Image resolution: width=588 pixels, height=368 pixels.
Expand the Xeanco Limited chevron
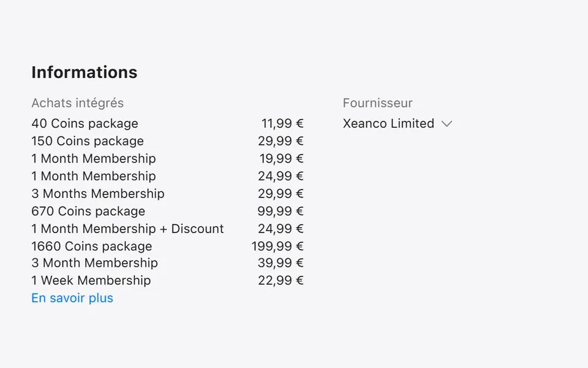click(447, 124)
